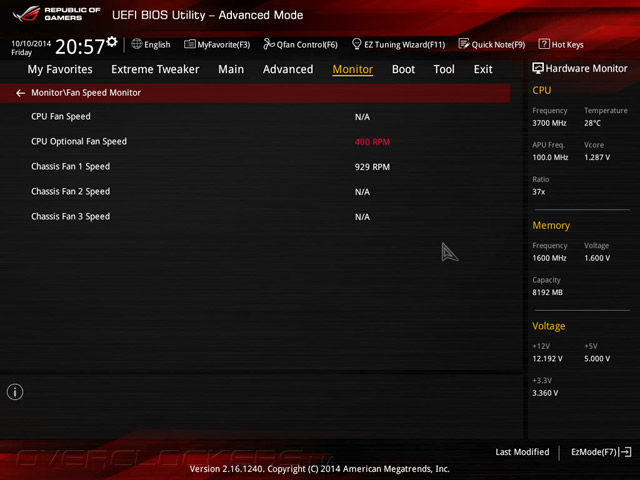Select the Monitor tab
640x480 pixels.
click(353, 69)
